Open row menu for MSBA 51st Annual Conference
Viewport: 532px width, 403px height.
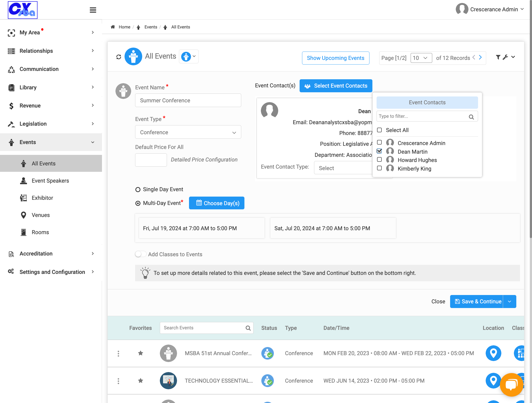click(x=118, y=353)
